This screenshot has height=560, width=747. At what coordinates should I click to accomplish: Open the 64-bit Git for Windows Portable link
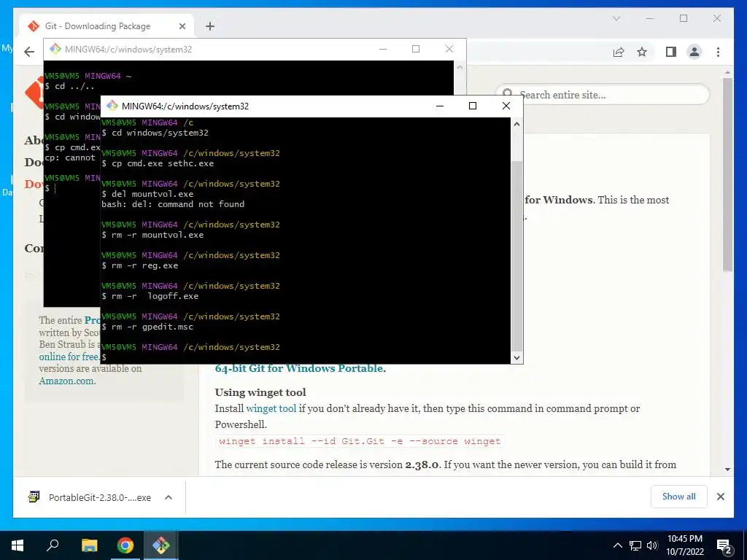pos(300,368)
